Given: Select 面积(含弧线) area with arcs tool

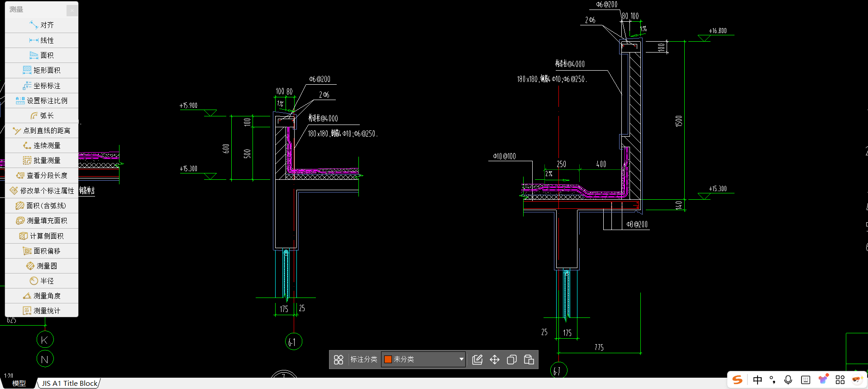Looking at the screenshot, I should click(42, 206).
